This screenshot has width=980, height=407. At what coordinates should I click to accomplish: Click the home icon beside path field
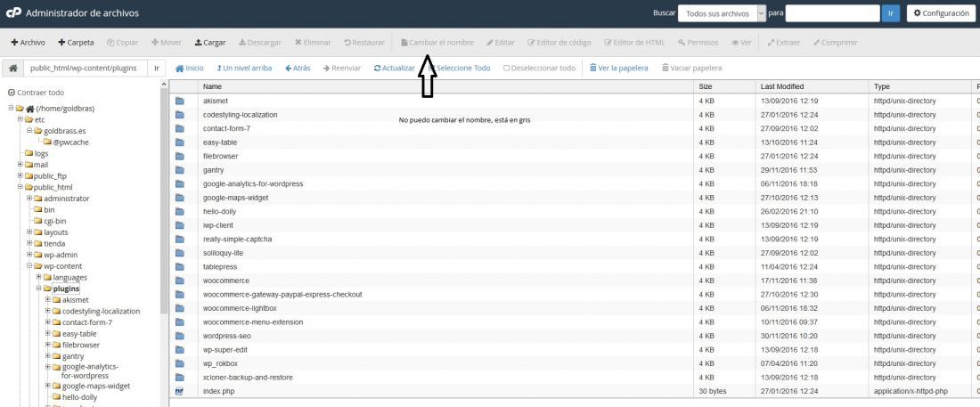point(13,69)
